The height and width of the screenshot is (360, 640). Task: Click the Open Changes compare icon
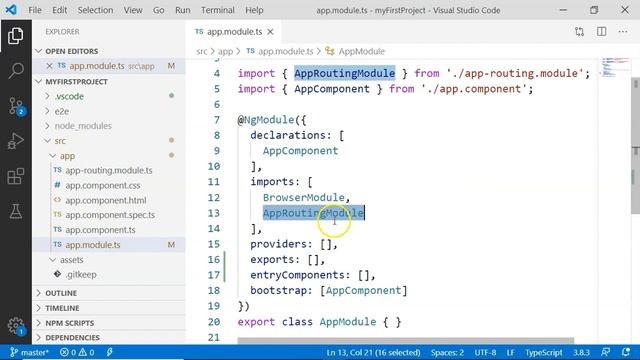tap(579, 31)
